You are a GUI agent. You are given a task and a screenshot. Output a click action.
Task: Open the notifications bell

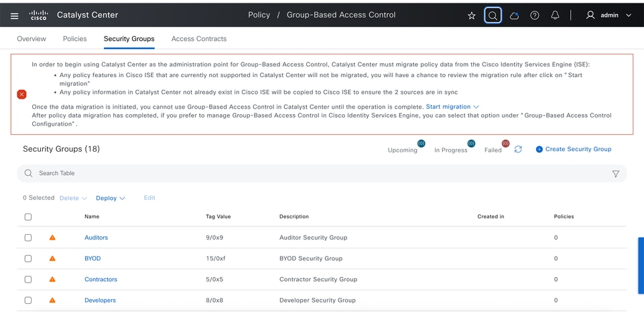click(555, 15)
